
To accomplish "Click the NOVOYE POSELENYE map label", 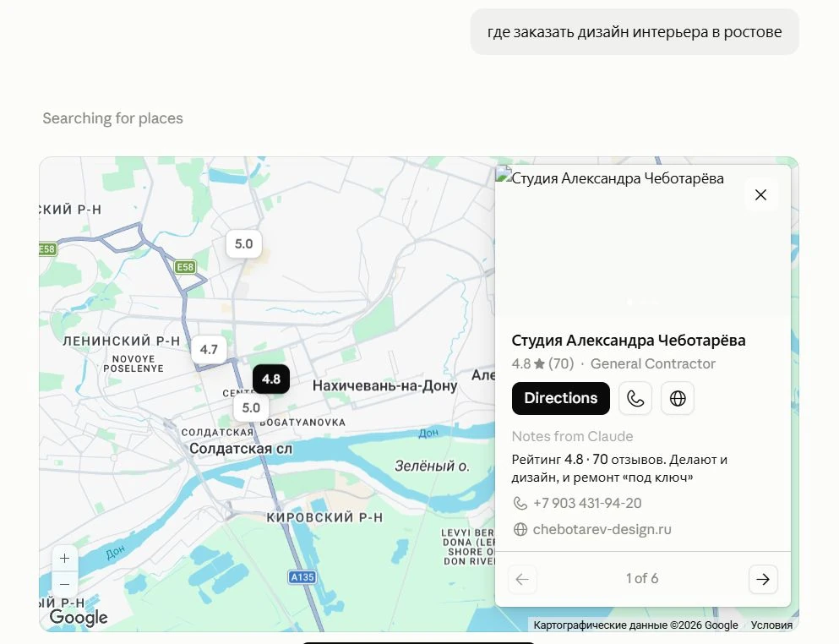I will coord(133,363).
